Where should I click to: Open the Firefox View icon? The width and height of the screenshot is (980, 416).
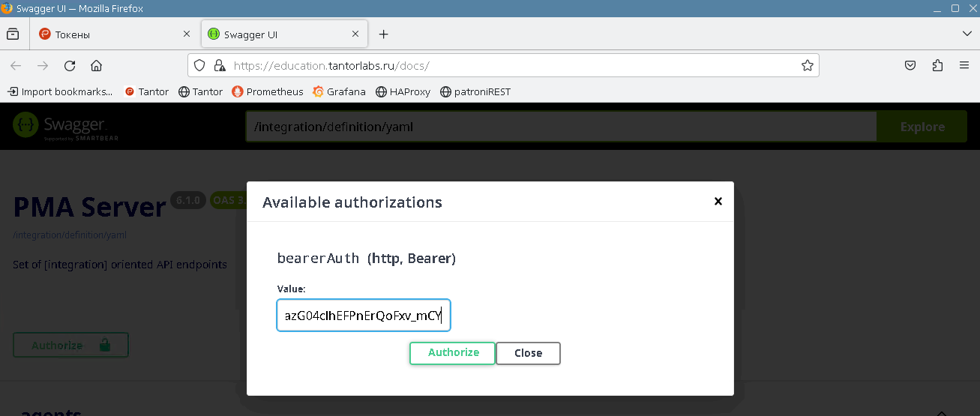(x=13, y=34)
